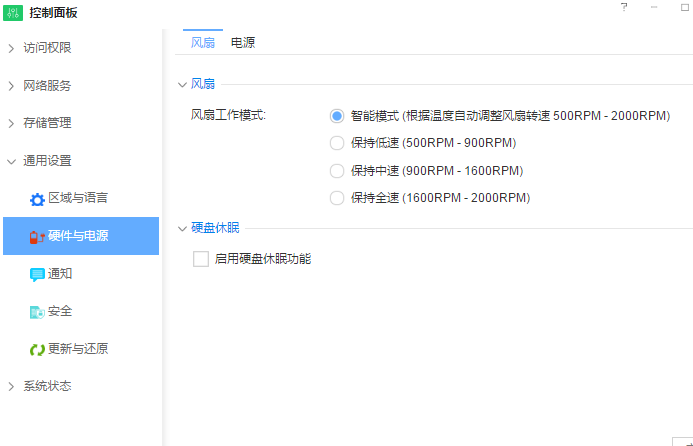Screen dimensions: 693x446
Task: Click the 控制面板 app icon in title bar
Action: tap(15, 12)
